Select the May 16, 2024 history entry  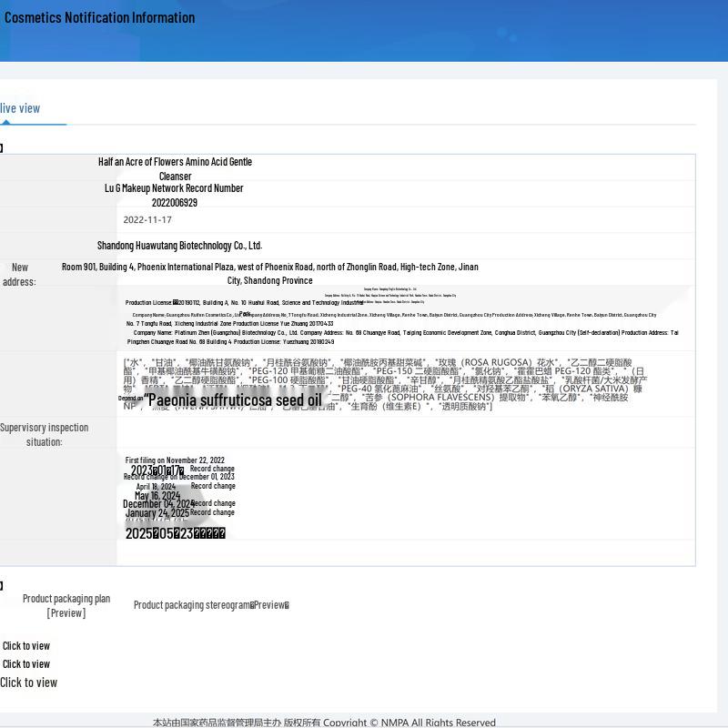tap(157, 496)
